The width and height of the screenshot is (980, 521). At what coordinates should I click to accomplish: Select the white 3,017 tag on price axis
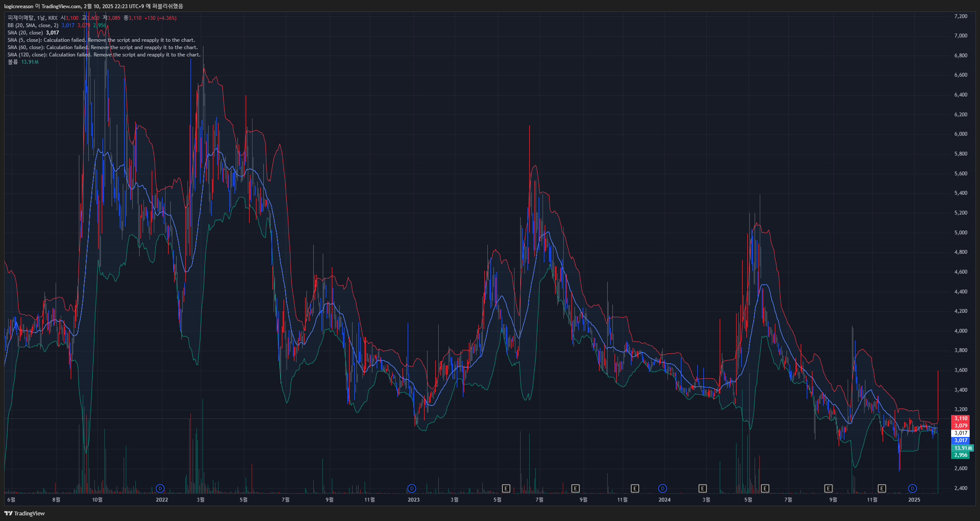tap(960, 433)
